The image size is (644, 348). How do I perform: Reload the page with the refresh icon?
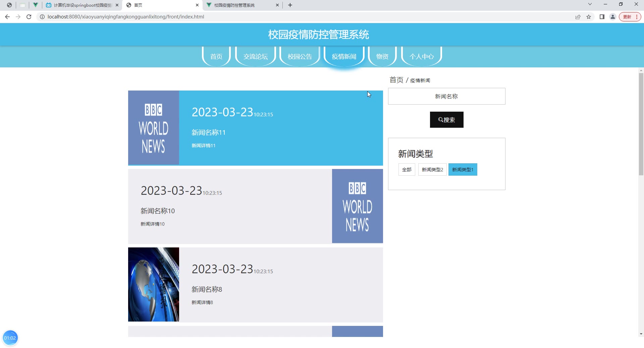tap(29, 17)
